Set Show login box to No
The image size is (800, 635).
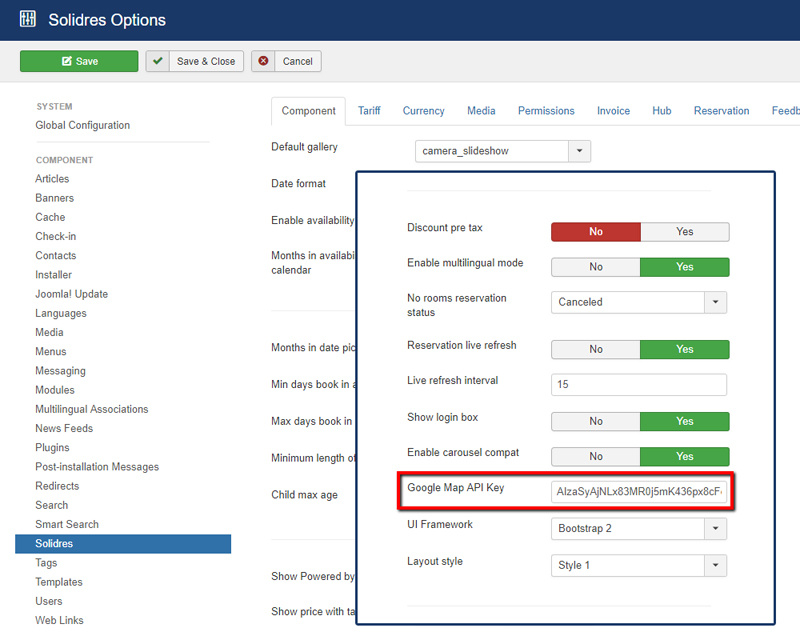pos(596,421)
